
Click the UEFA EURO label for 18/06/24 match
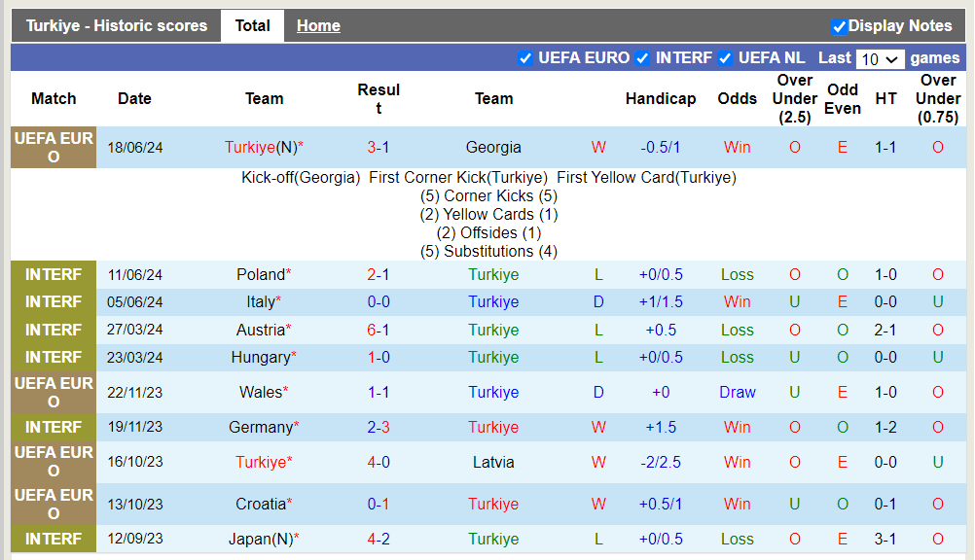[x=54, y=148]
